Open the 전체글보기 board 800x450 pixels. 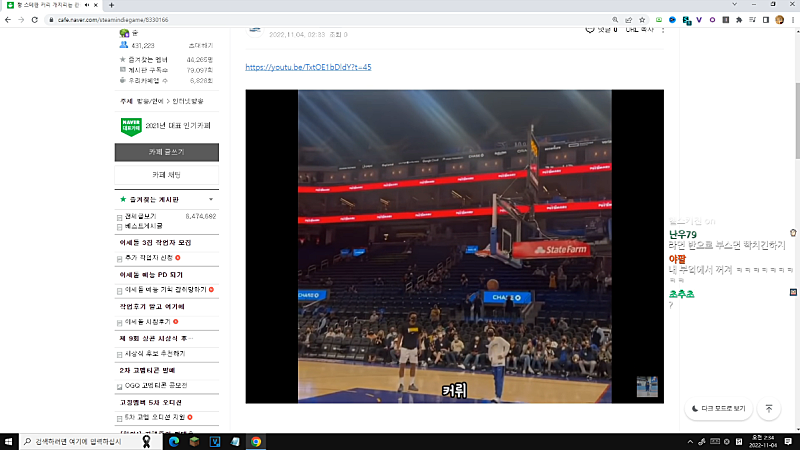pyautogui.click(x=141, y=216)
